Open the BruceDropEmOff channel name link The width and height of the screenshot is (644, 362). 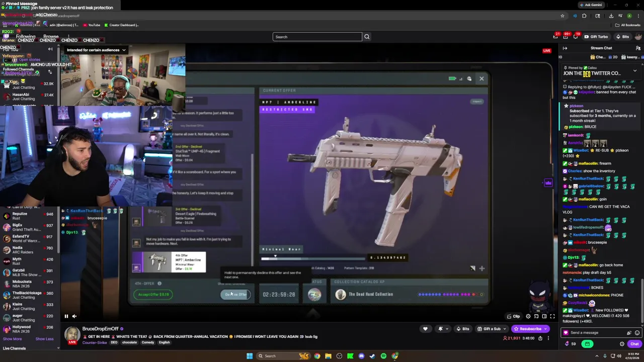click(100, 329)
